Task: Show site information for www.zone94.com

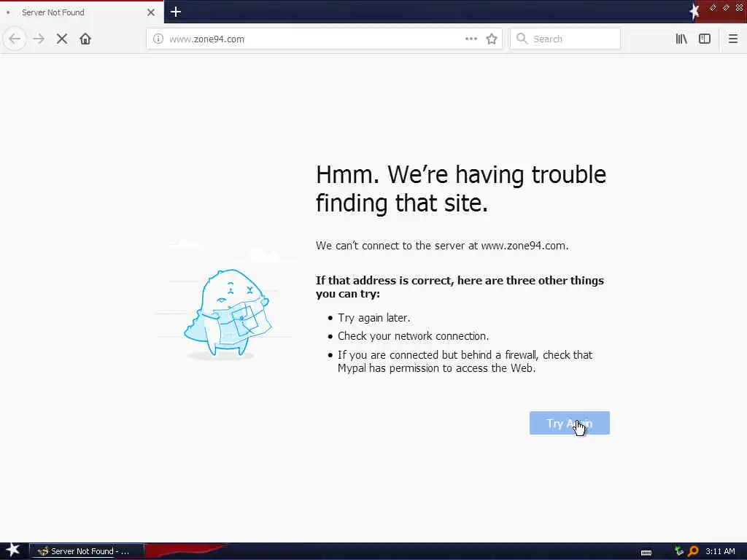Action: [x=158, y=39]
